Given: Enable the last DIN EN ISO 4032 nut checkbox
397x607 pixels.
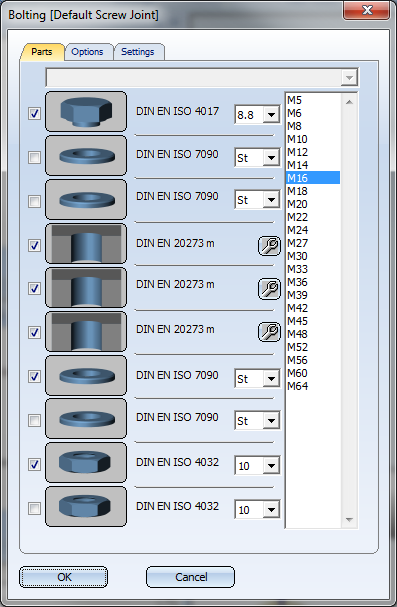Looking at the screenshot, I should [x=34, y=508].
